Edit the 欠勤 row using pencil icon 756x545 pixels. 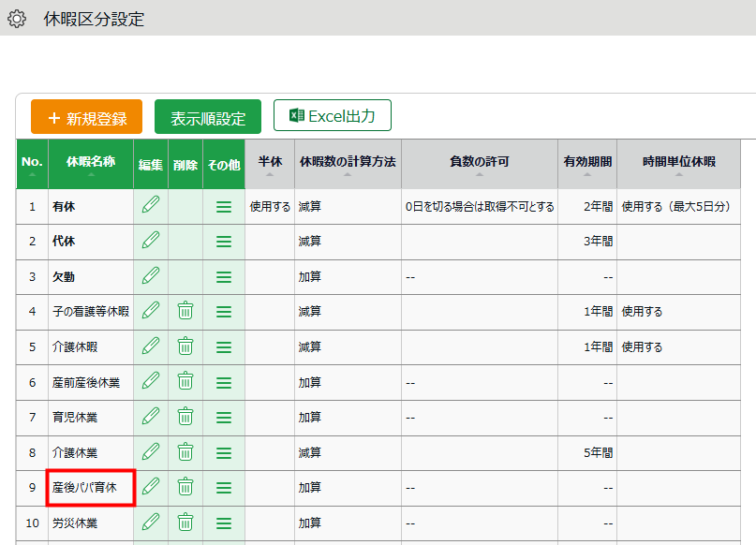(150, 276)
